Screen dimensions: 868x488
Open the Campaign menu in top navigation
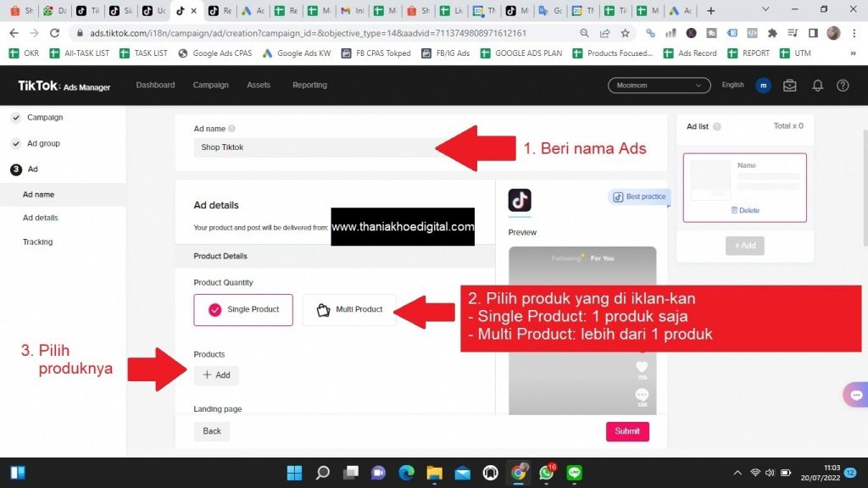click(x=210, y=86)
